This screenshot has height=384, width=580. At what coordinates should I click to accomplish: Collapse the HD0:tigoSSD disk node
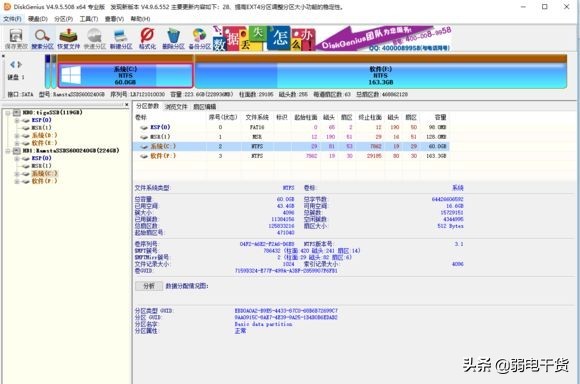pyautogui.click(x=7, y=112)
